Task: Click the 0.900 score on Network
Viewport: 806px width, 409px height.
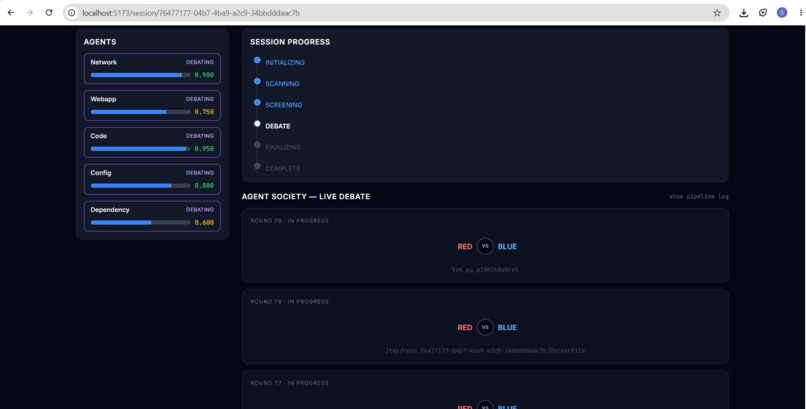Action: (204, 75)
